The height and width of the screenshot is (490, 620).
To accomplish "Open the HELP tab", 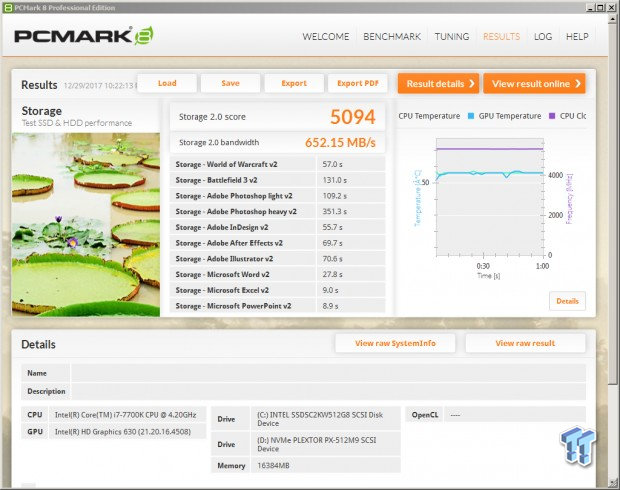I will (577, 37).
